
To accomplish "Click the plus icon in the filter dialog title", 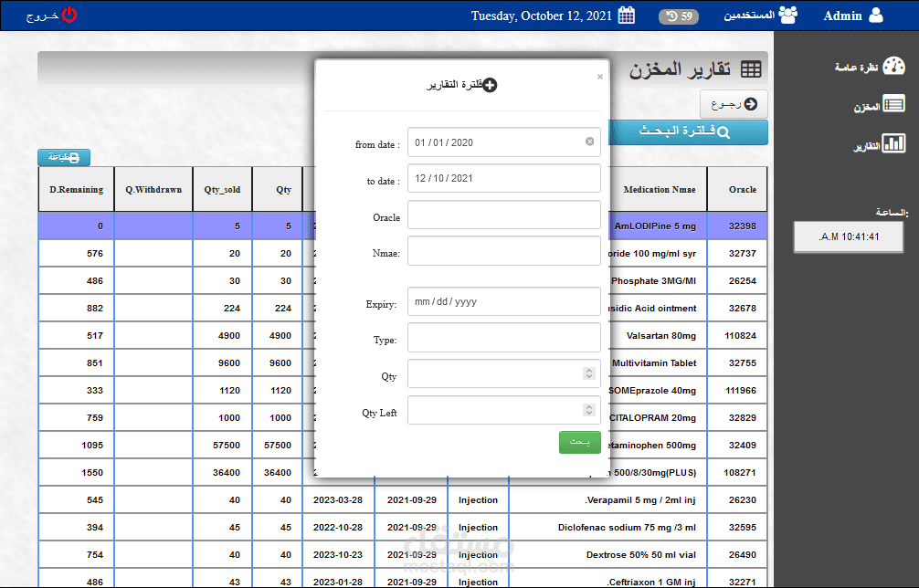I will pyautogui.click(x=490, y=85).
